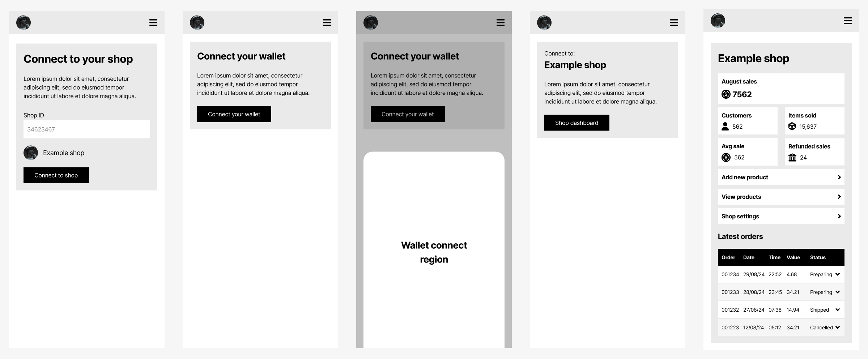
Task: Click the box icon under Items sold
Action: pos(792,127)
